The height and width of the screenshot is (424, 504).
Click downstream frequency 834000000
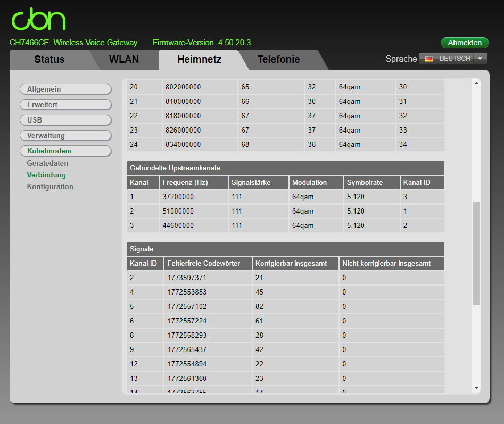coord(183,145)
